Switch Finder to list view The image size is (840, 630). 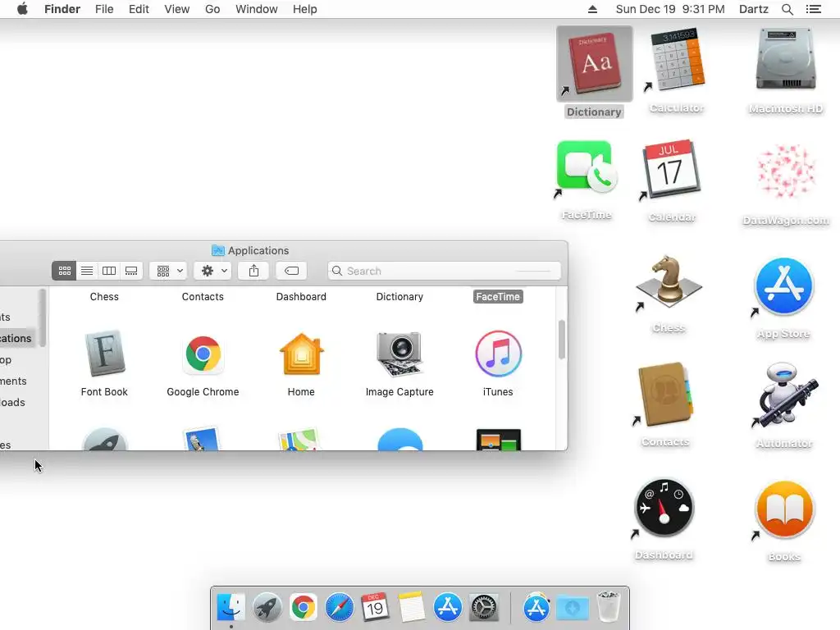pyautogui.click(x=87, y=271)
